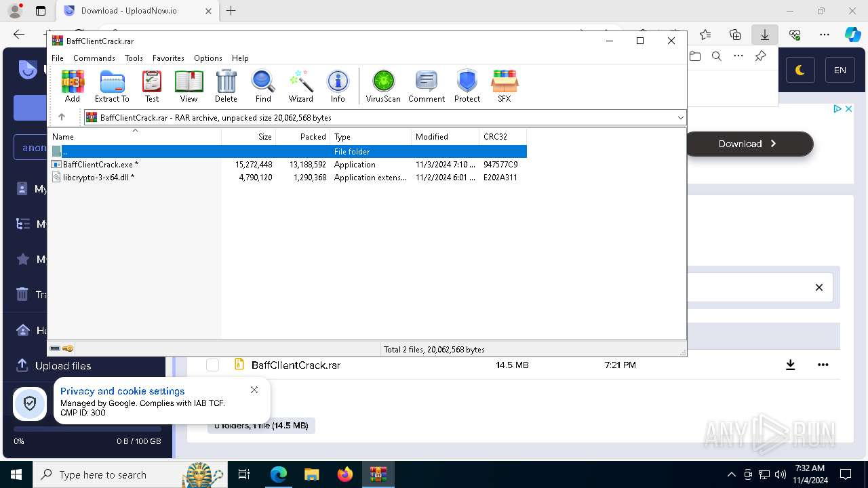Open the archive Comment tool

(x=427, y=86)
